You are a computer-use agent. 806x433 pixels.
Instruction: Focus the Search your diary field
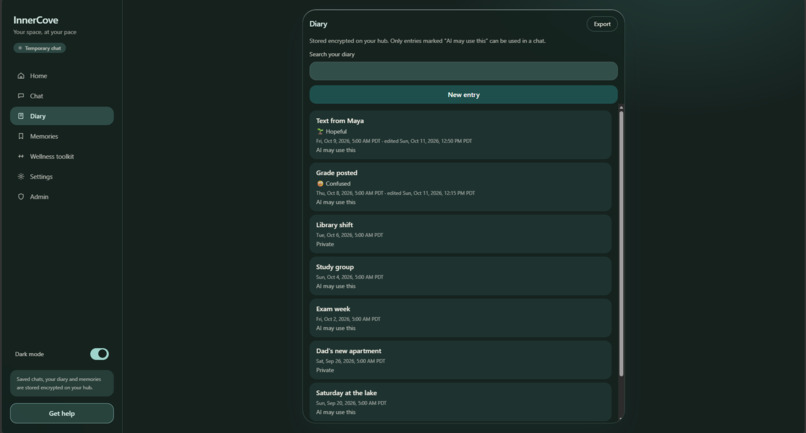pyautogui.click(x=463, y=71)
